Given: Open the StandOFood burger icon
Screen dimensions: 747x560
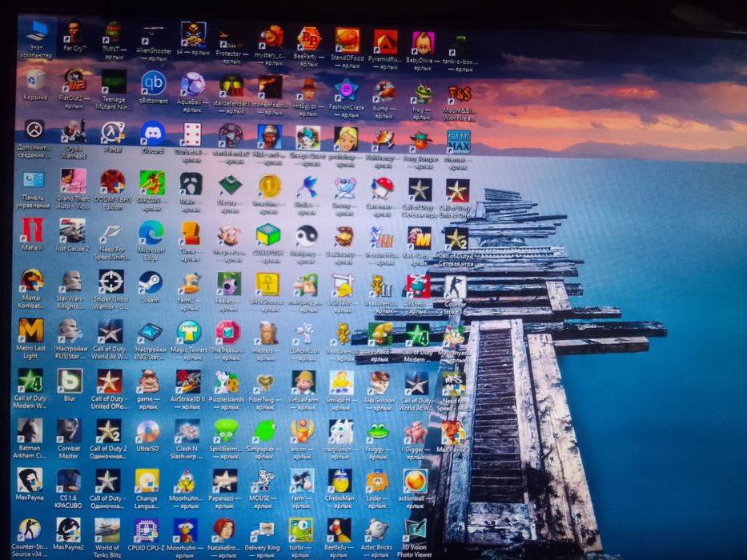Looking at the screenshot, I should click(x=347, y=40).
